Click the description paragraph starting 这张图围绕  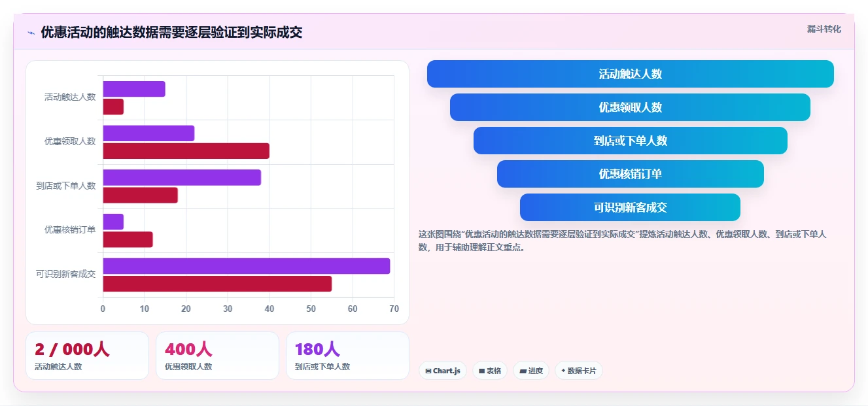tap(623, 241)
